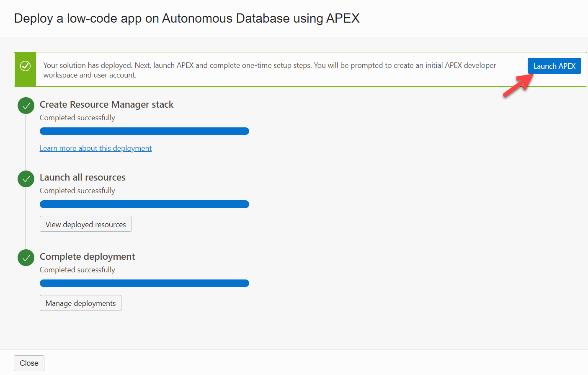
Task: Close the deployment dialog with the Close button
Action: coord(29,363)
